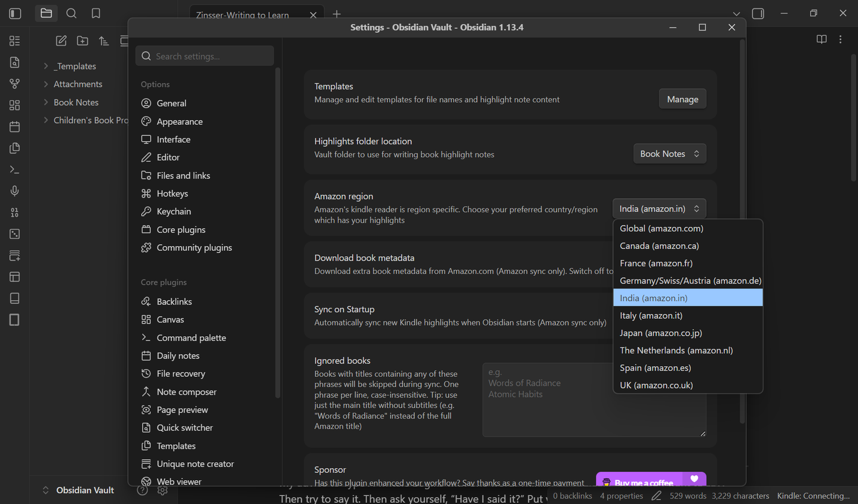Start audio recorder microphone icon
Screen dimensions: 858x504
click(x=15, y=191)
